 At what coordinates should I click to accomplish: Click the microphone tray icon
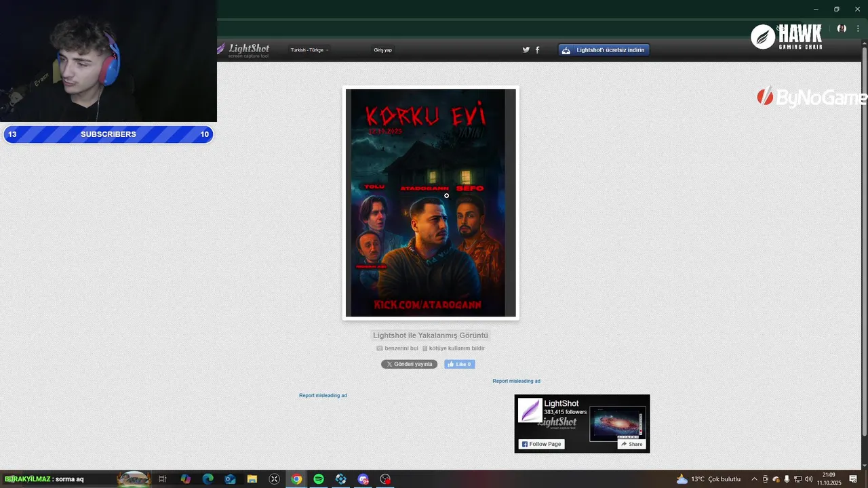pos(787,479)
